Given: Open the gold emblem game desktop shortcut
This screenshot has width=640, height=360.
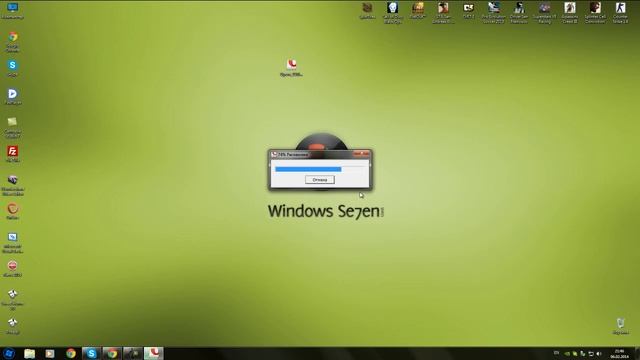Looking at the screenshot, I should click(x=418, y=11).
